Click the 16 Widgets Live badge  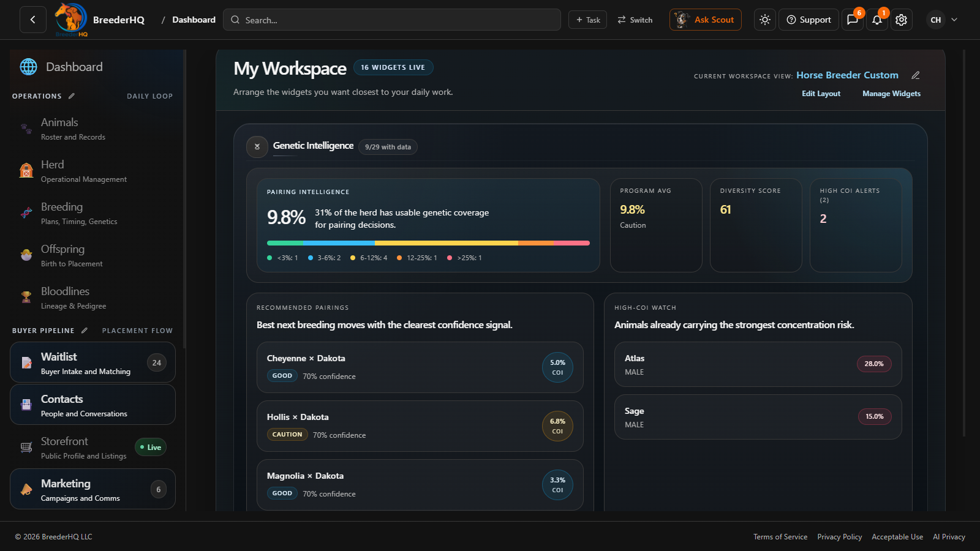coord(393,67)
